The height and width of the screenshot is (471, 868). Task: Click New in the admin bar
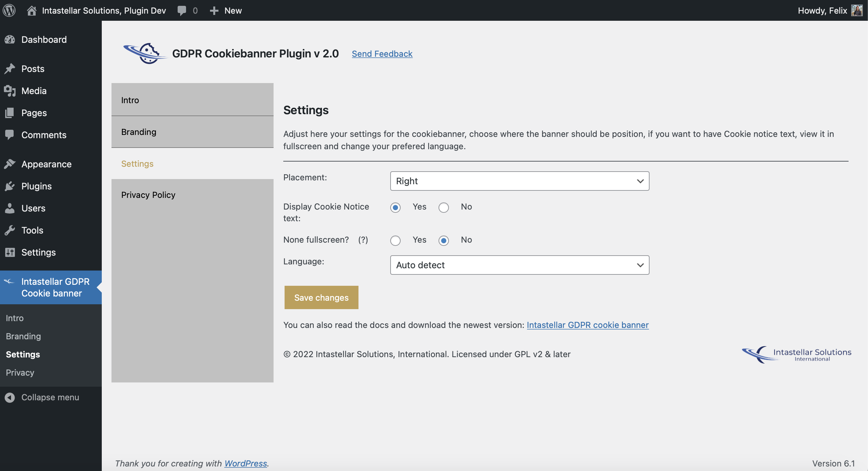click(x=233, y=11)
